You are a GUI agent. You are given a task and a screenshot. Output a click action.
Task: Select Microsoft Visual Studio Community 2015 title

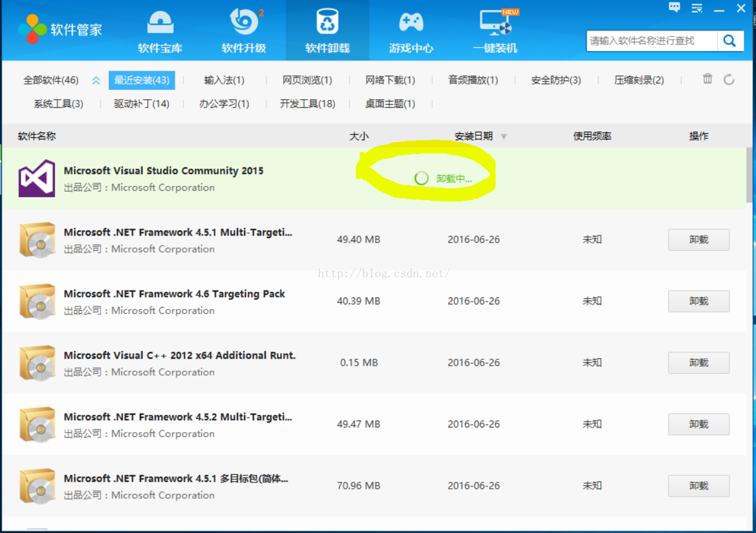164,171
